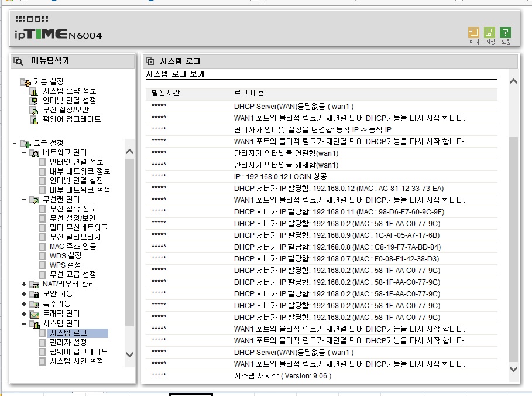Click the system log scroll-down arrow
532x396 pixels.
(x=514, y=369)
